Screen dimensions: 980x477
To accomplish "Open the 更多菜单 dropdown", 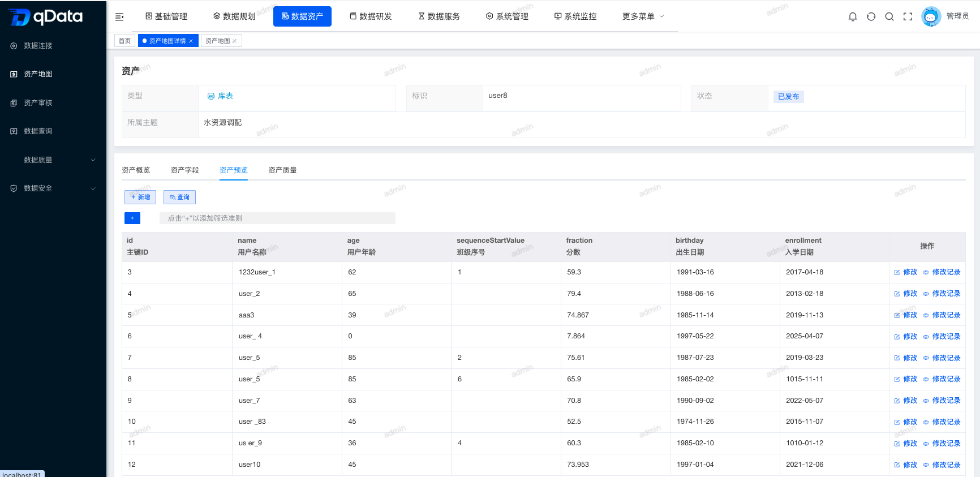I will pos(643,16).
